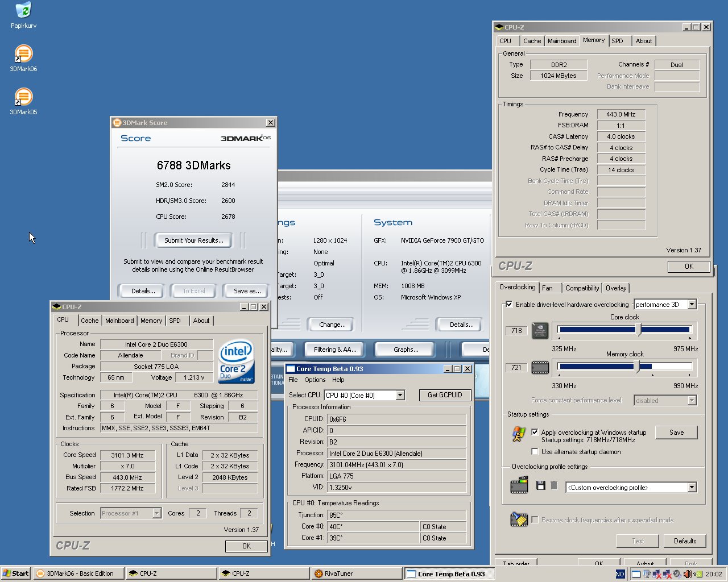Image resolution: width=728 pixels, height=582 pixels.
Task: Open the File menu in Core Temp
Action: (x=293, y=380)
